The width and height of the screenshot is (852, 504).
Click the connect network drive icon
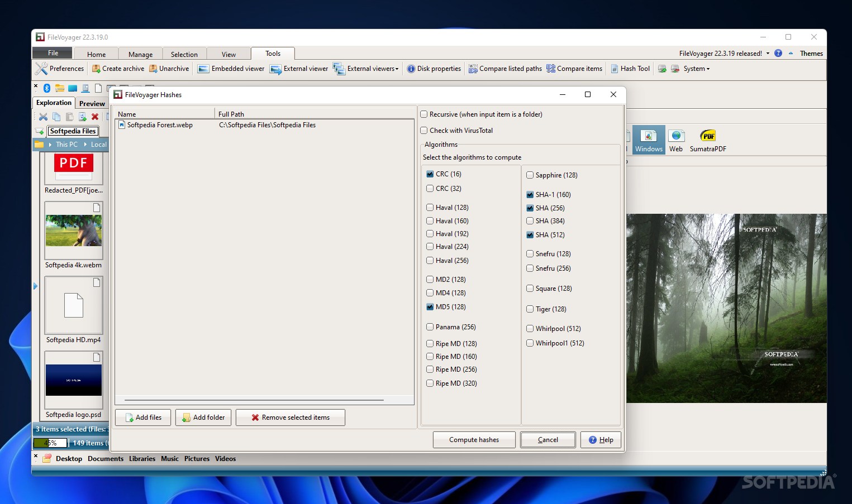coord(662,69)
